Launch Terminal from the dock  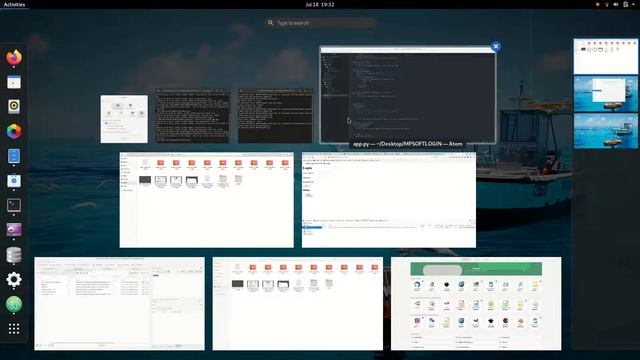(14, 205)
